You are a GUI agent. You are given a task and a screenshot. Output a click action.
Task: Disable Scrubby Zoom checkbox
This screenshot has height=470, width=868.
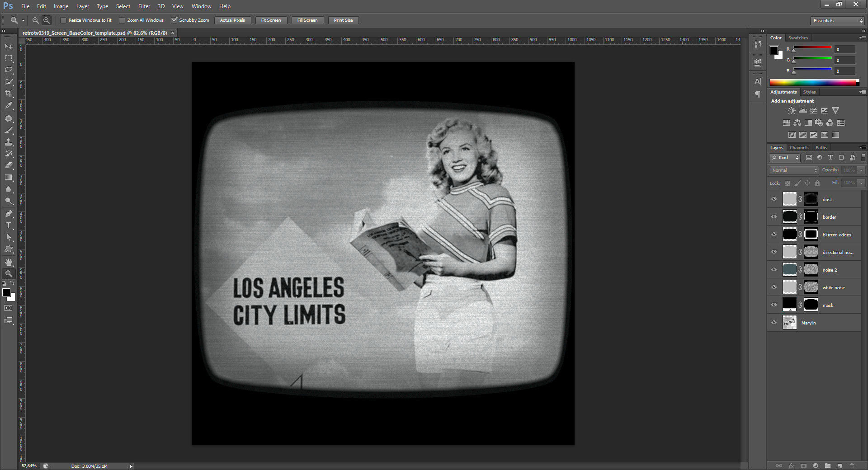(174, 20)
